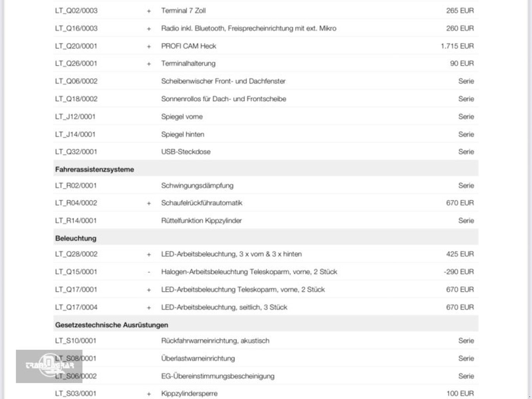Click plus for LED-Arbeitsbeleuchtung Teleskoparm, vorne
Viewport: 532px width, 399px height.
click(x=149, y=290)
